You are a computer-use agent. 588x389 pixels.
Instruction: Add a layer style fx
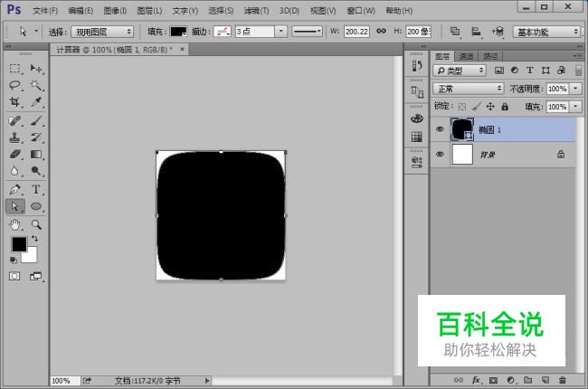476,380
